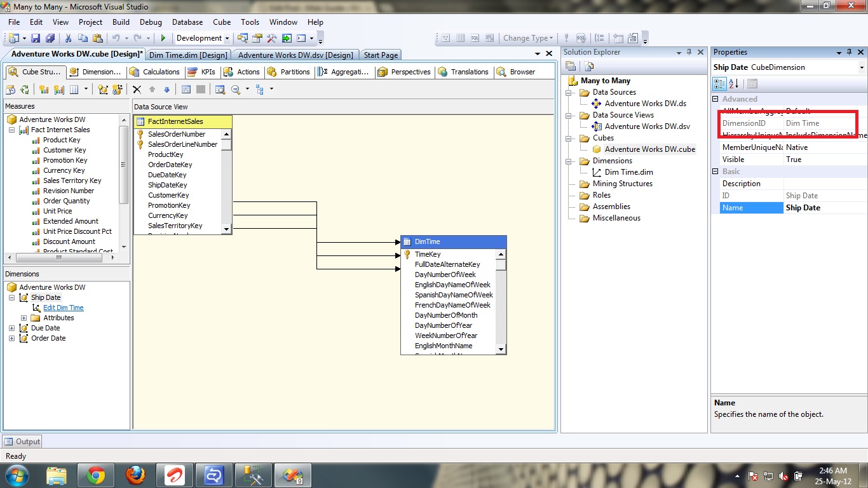Expand Attributes under Ship Date
868x488 pixels.
pos(24,318)
